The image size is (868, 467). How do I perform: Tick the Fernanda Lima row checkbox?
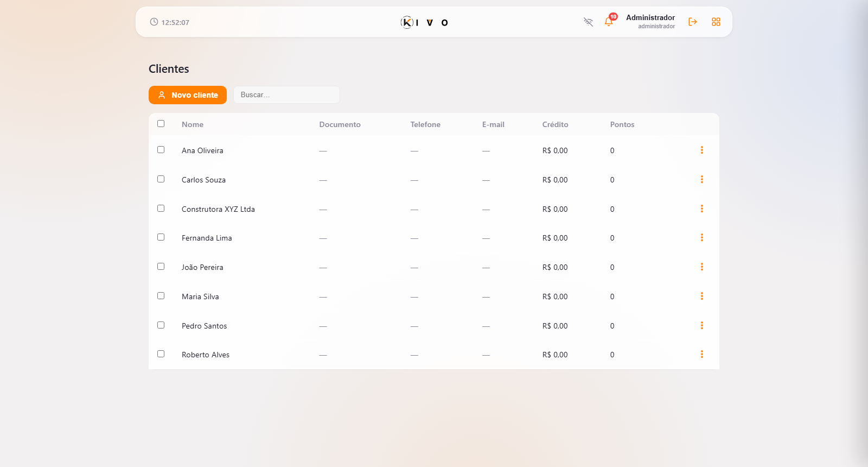pos(161,237)
